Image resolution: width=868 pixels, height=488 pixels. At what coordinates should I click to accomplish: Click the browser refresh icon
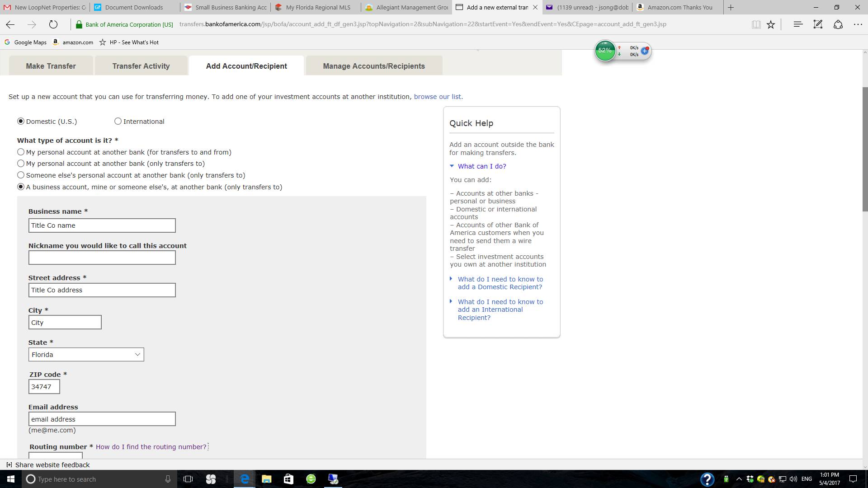(53, 24)
